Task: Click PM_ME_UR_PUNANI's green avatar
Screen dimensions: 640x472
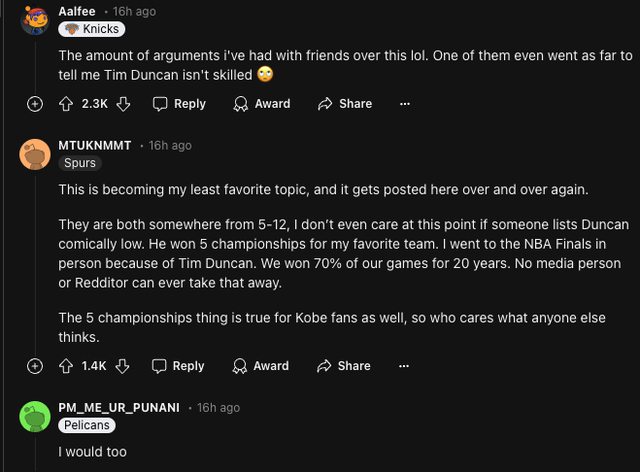Action: (35, 416)
